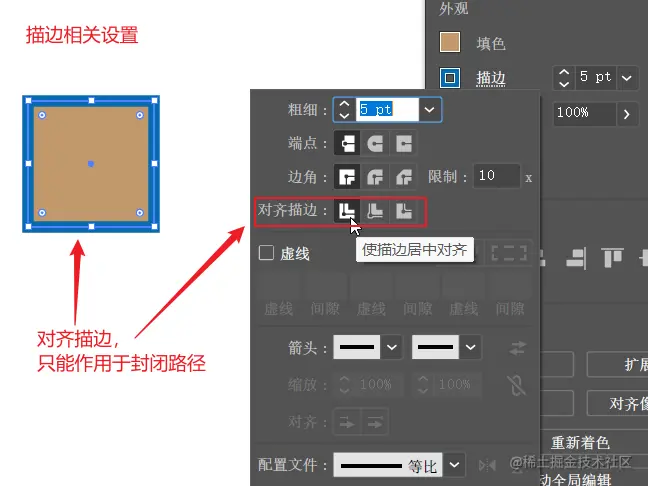Choose the round join corner icon
The height and width of the screenshot is (486, 648).
click(375, 177)
